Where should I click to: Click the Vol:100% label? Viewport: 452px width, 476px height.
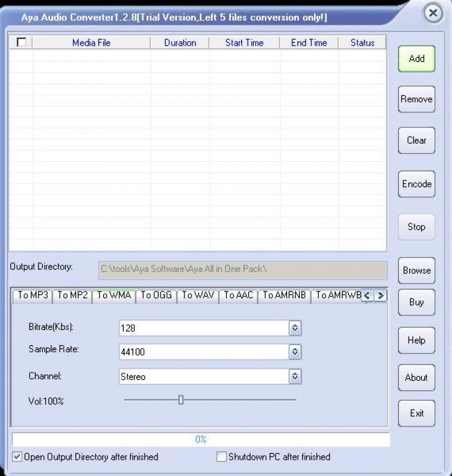pyautogui.click(x=46, y=401)
